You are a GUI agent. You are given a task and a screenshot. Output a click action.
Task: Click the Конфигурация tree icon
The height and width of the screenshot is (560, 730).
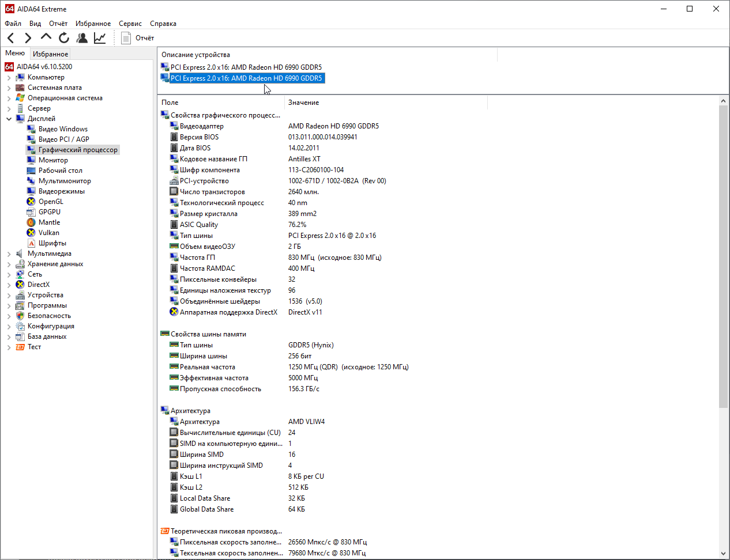(x=20, y=326)
